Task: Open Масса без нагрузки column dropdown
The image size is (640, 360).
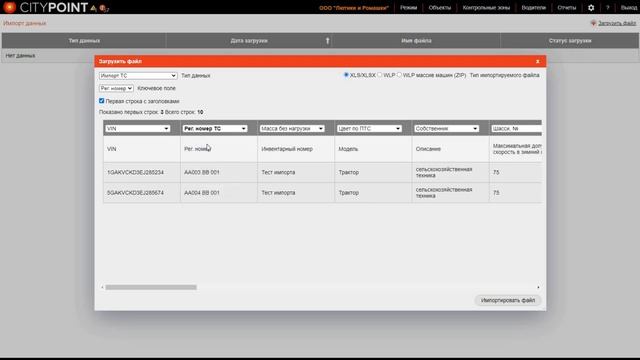Action: (292, 129)
